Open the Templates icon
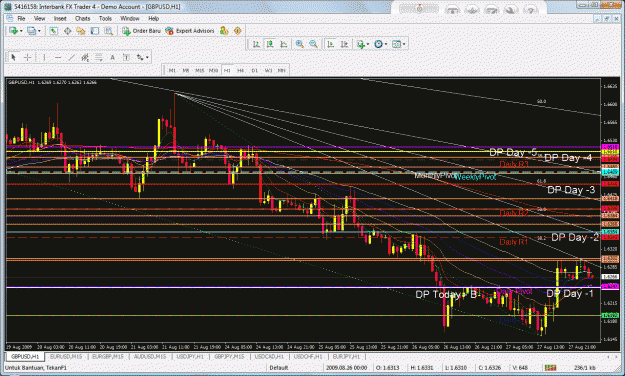This screenshot has width=625, height=376. 396,44
